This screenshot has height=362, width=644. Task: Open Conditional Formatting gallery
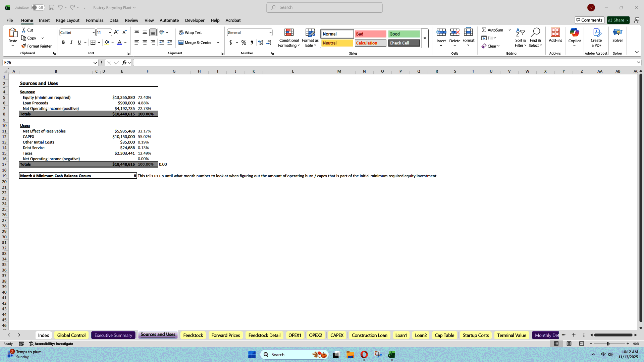point(289,38)
